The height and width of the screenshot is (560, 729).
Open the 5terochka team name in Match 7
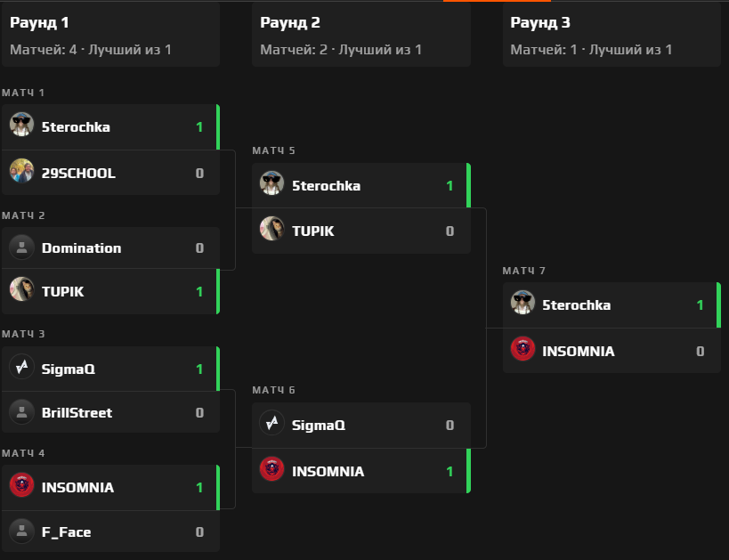tap(576, 304)
